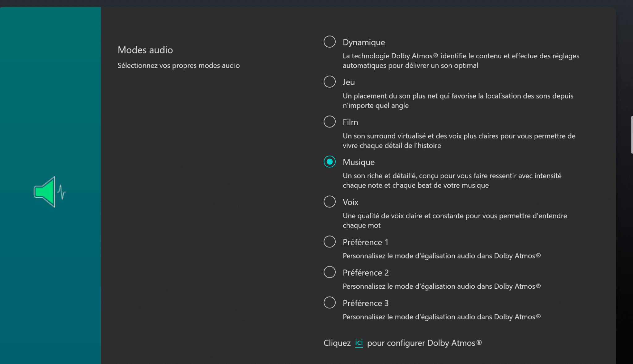Click the green speaker audio icon

tap(50, 192)
